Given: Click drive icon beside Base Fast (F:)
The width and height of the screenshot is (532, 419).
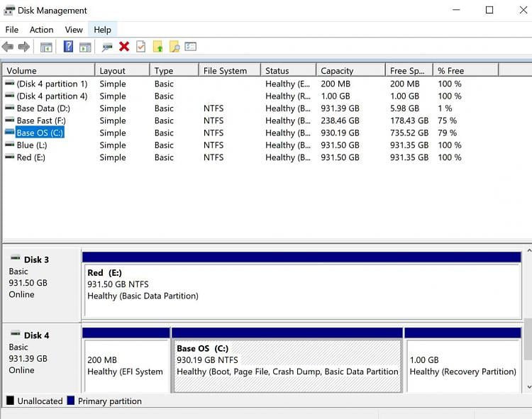Looking at the screenshot, I should tap(9, 121).
